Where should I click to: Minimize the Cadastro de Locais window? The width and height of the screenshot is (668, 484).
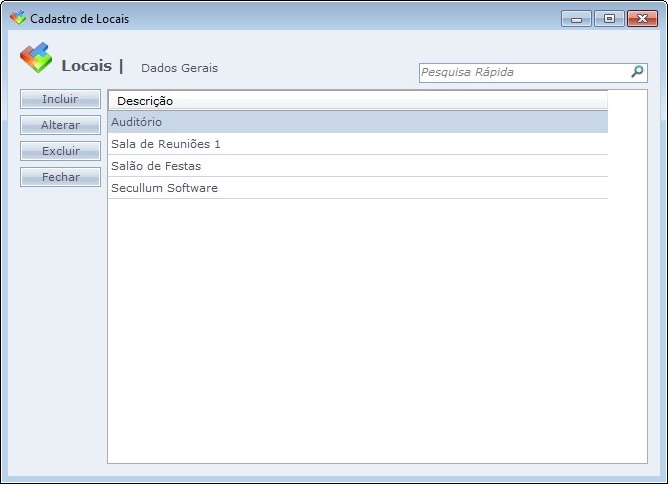[x=576, y=19]
